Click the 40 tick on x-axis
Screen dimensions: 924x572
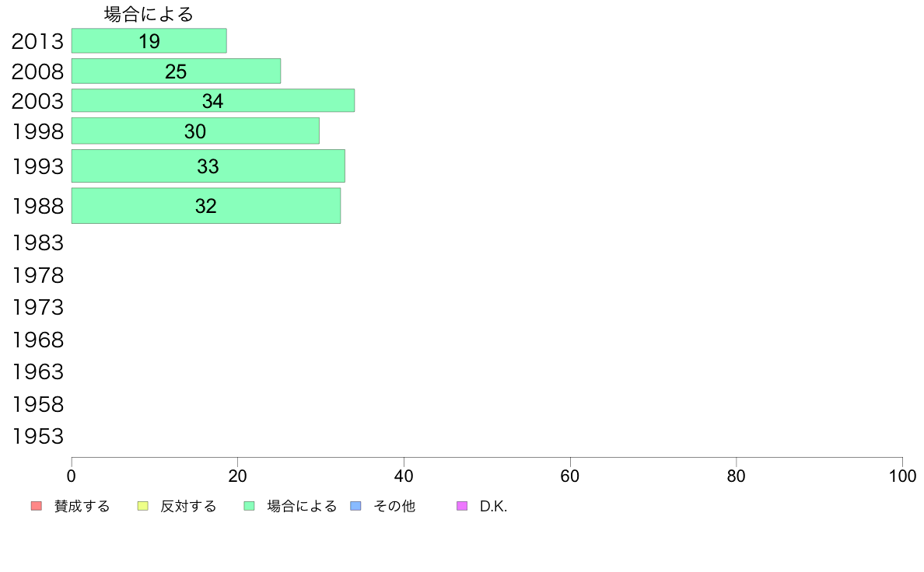click(404, 476)
